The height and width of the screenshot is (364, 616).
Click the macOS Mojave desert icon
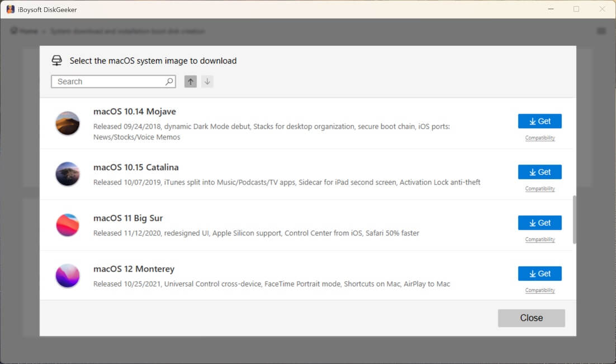pos(68,123)
